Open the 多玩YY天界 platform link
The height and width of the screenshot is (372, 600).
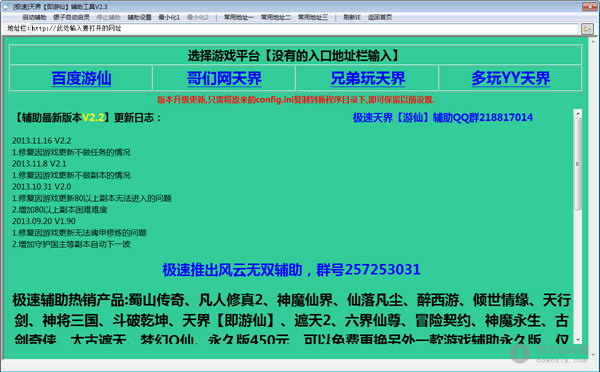tap(510, 78)
